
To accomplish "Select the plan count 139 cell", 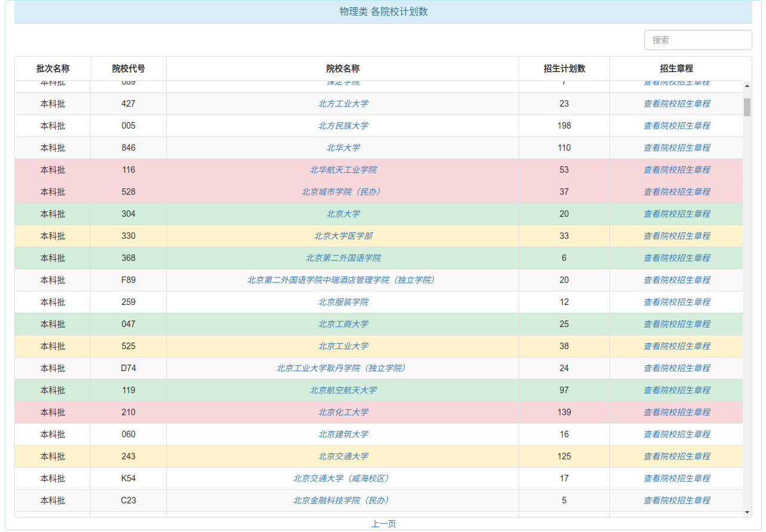I will (565, 412).
